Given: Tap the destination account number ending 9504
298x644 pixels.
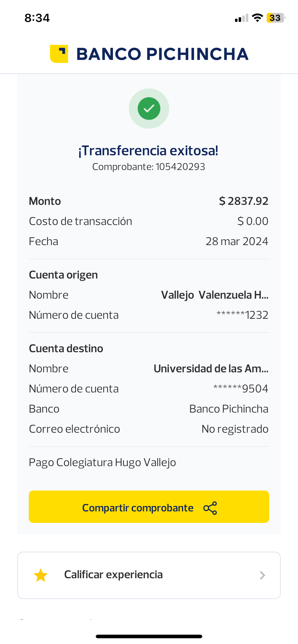Looking at the screenshot, I should coord(241,389).
